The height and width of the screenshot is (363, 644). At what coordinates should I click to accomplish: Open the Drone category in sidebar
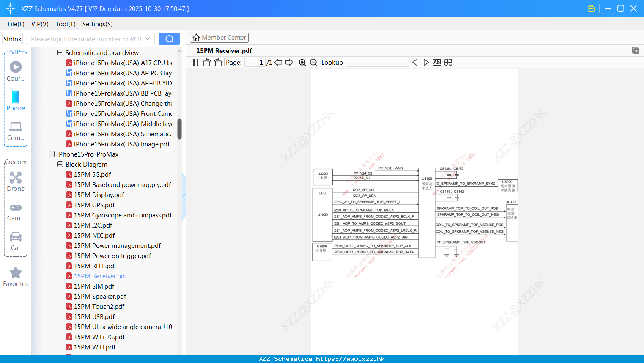[16, 181]
